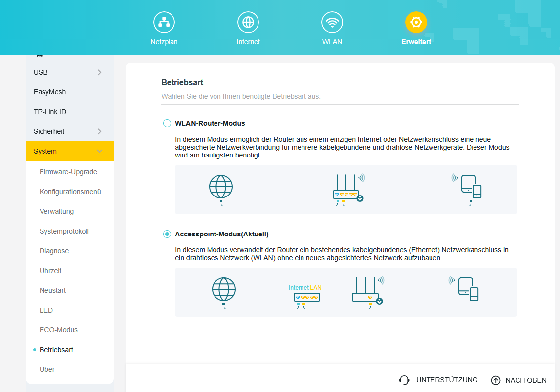Open the Sicherheit sidebar item
The width and height of the screenshot is (560, 392).
coord(70,131)
